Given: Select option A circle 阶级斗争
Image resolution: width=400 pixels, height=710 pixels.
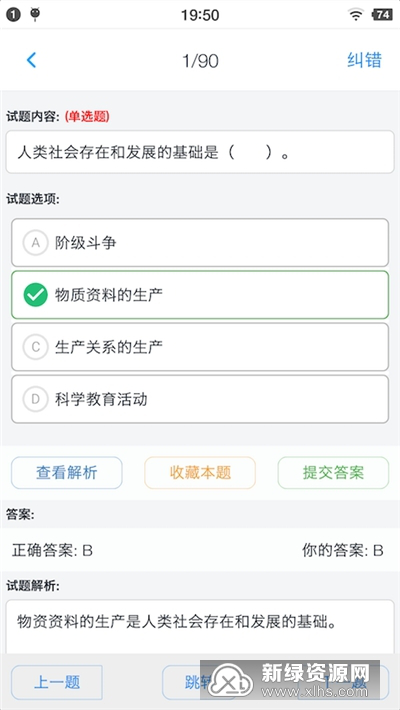Looking at the screenshot, I should 35,243.
